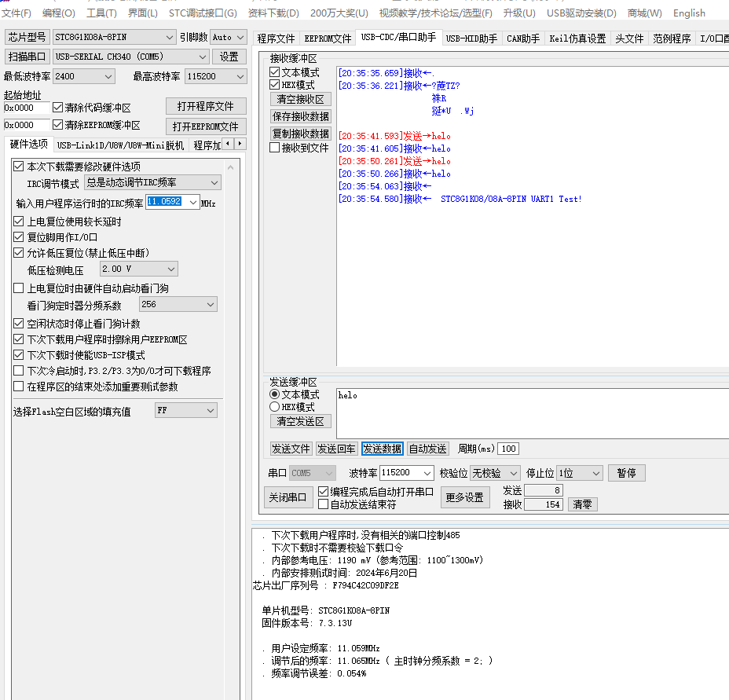This screenshot has width=729, height=700.
Task: Click first 起始地址 0x0000 input field
Action: [27, 108]
